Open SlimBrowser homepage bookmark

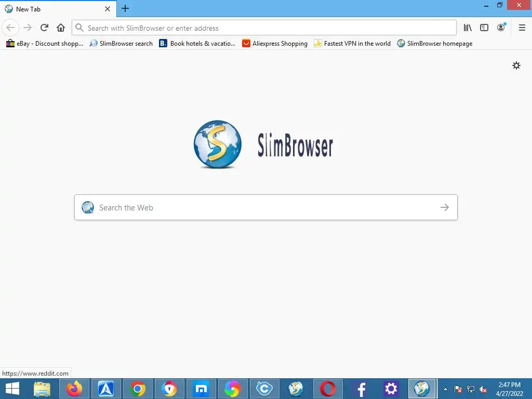point(435,44)
